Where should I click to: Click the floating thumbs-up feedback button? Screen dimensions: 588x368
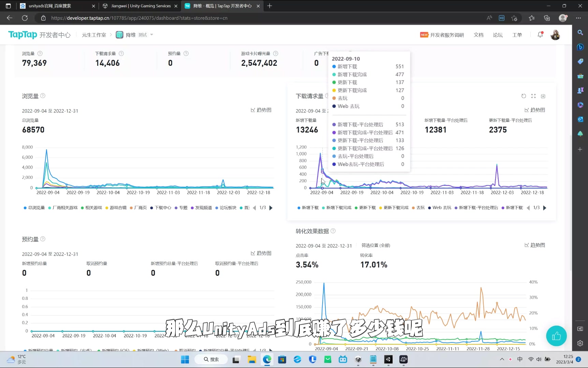pos(556,336)
